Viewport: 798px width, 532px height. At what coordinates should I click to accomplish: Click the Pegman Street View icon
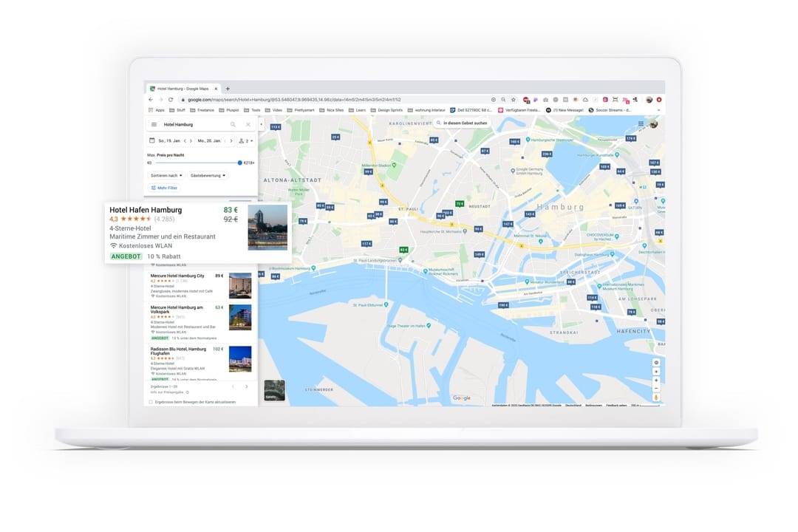[x=656, y=398]
